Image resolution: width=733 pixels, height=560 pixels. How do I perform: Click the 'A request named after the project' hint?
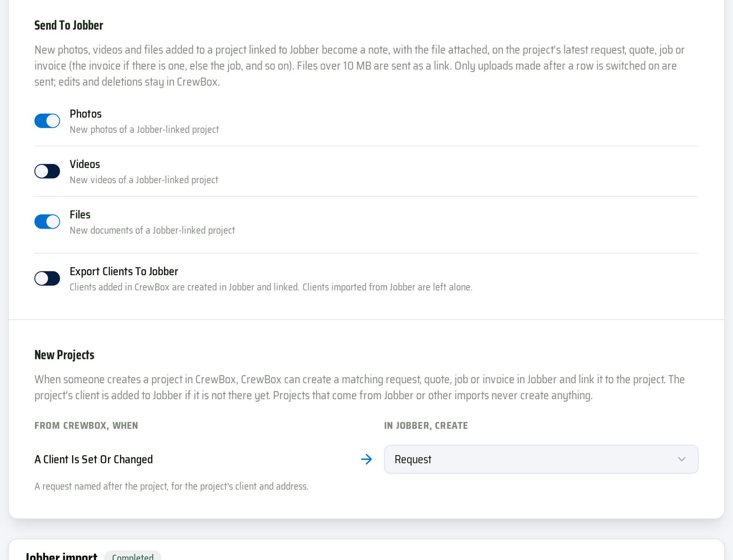171,486
